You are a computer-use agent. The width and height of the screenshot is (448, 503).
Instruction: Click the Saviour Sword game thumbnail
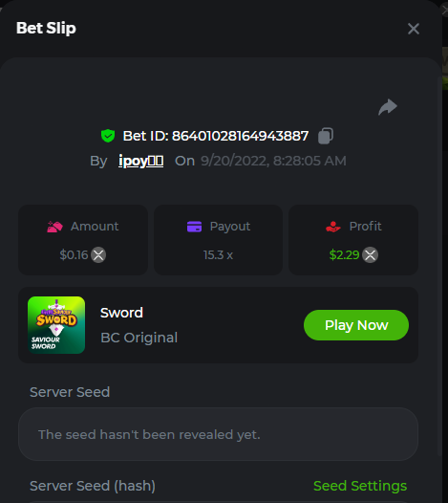(56, 325)
